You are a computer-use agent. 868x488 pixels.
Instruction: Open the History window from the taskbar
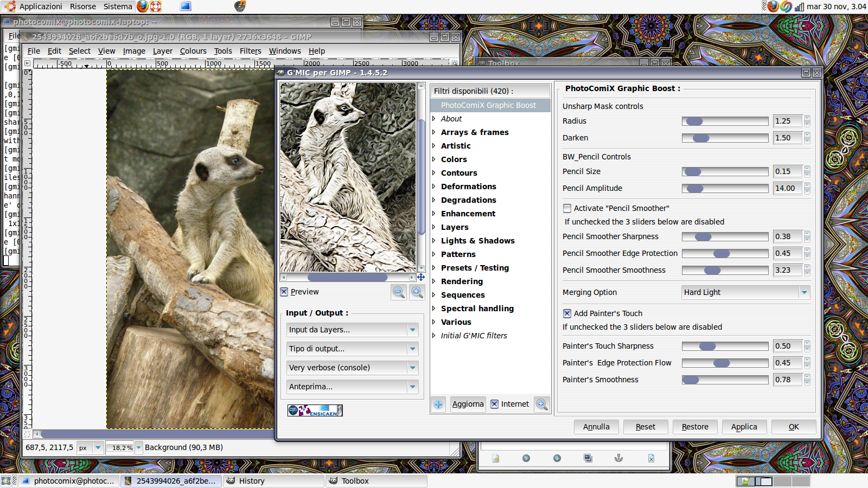click(x=275, y=481)
